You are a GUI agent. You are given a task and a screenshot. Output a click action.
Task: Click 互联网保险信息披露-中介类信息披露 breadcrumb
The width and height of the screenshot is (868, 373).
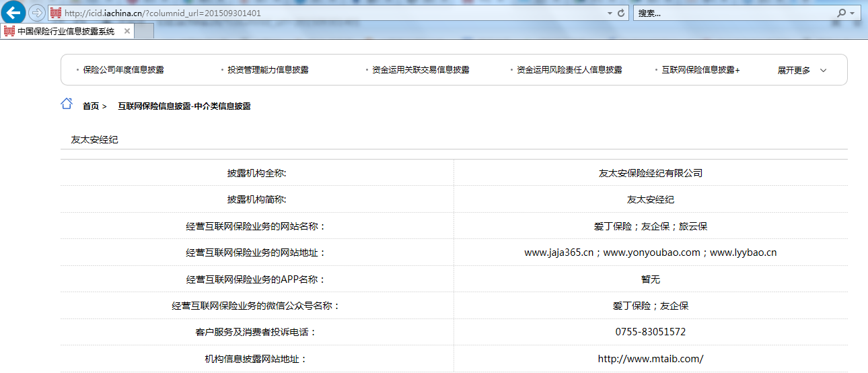184,106
